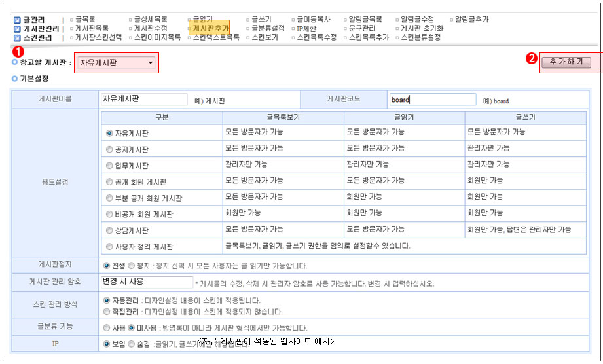This screenshot has width=603, height=364.
Task: Click the 글관리 section icon
Action: click(17, 20)
